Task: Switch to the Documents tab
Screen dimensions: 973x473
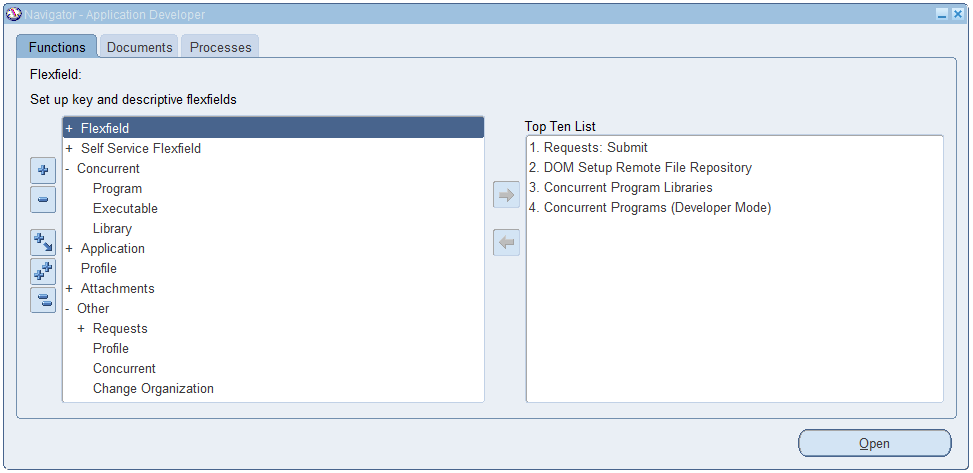Action: tap(140, 47)
